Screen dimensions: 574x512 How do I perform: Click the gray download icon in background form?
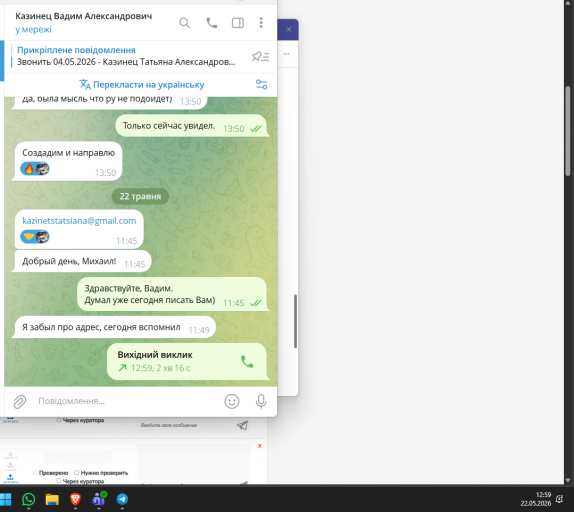point(10,465)
